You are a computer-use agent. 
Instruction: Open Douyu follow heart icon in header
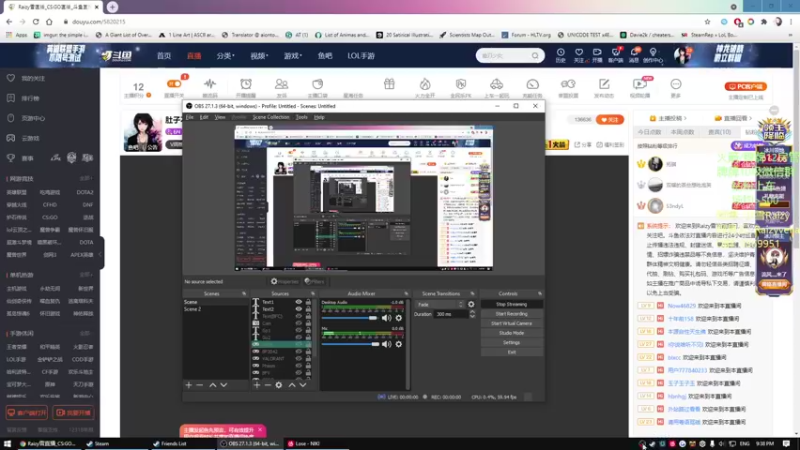[x=579, y=55]
